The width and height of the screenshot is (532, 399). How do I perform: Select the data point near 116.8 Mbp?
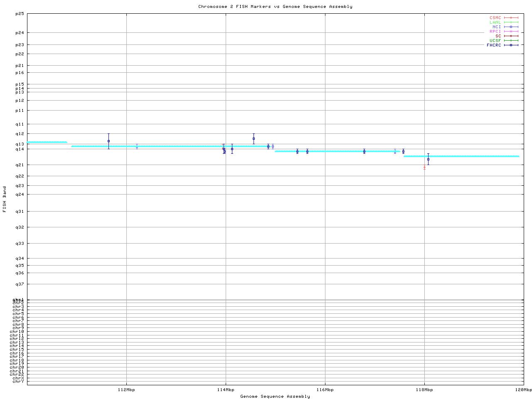[364, 151]
